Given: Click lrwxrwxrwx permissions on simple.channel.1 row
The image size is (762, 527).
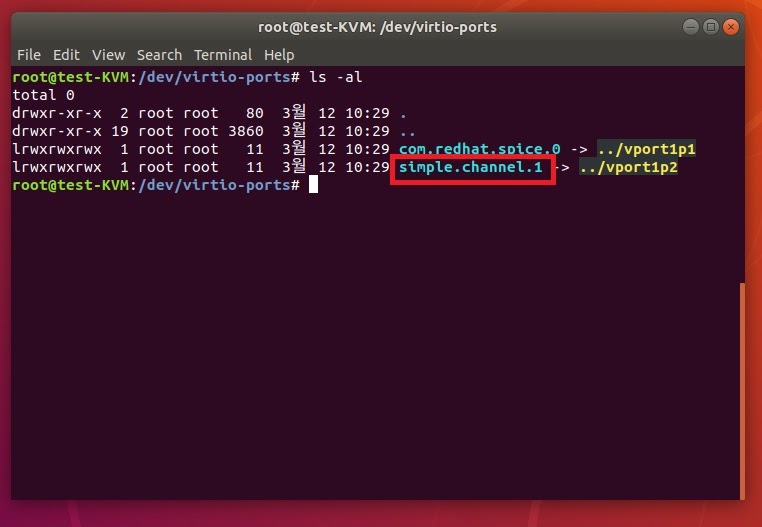Looking at the screenshot, I should point(57,167).
